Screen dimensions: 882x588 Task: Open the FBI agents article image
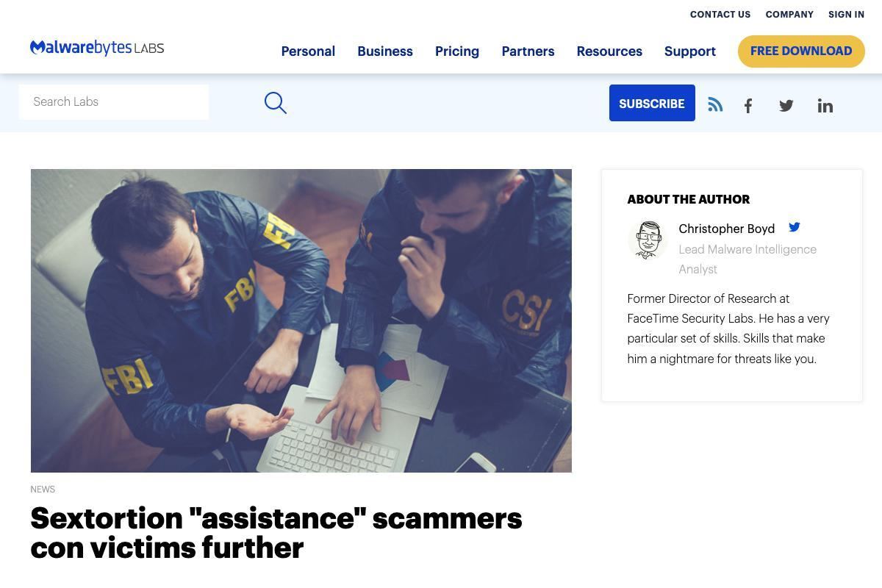tap(301, 320)
